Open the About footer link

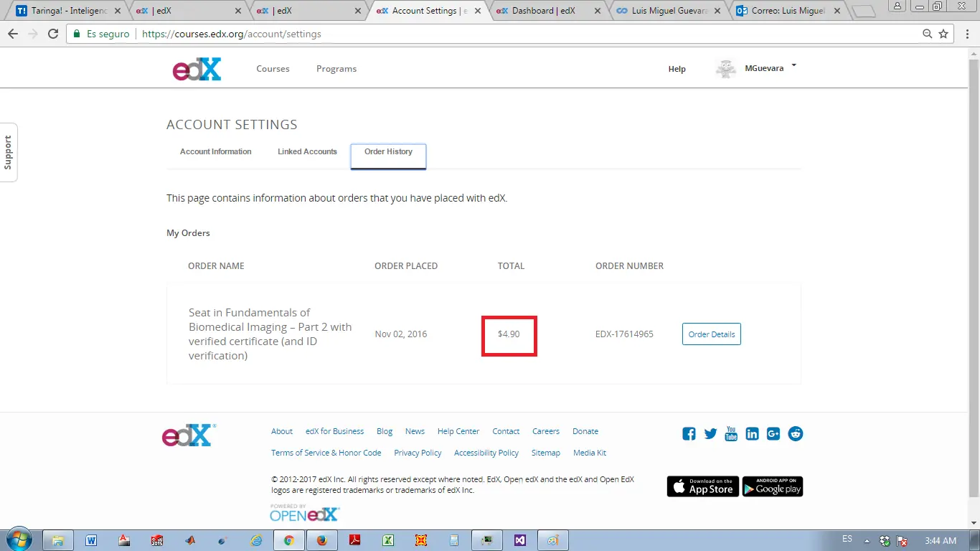pos(282,431)
